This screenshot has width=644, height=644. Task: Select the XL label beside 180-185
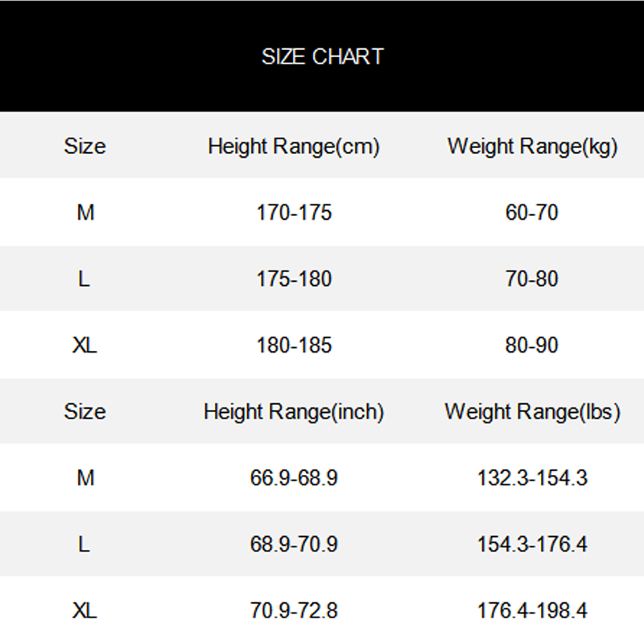point(85,345)
